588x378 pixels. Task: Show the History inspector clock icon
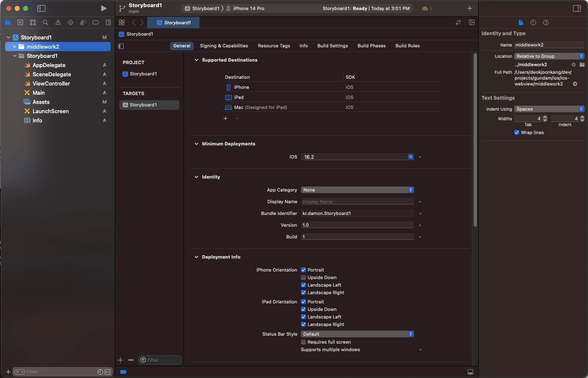tap(533, 23)
